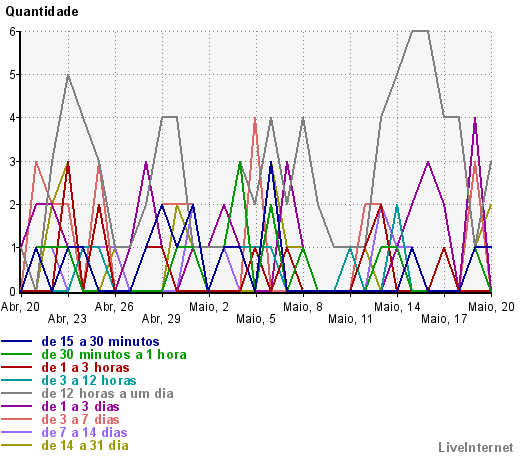Image resolution: width=520 pixels, height=457 pixels.
Task: Click the dark red legend line swatch
Action: [16, 367]
